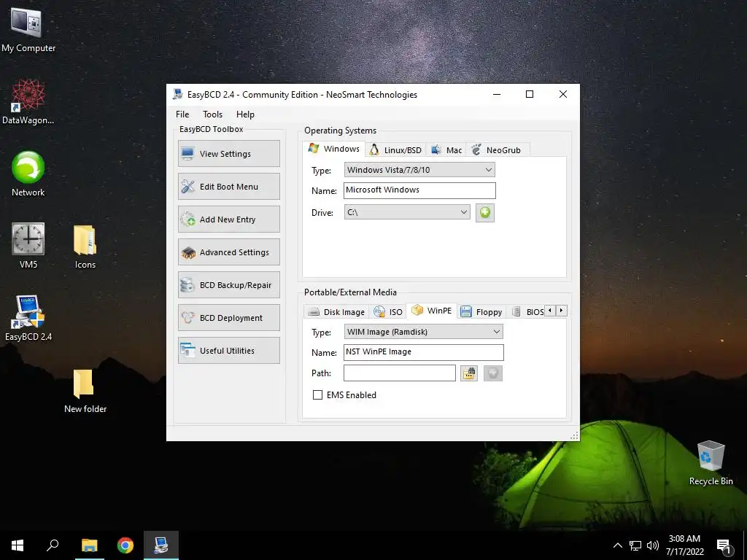The width and height of the screenshot is (747, 560).
Task: Open Useful Utilities section
Action: coord(228,351)
